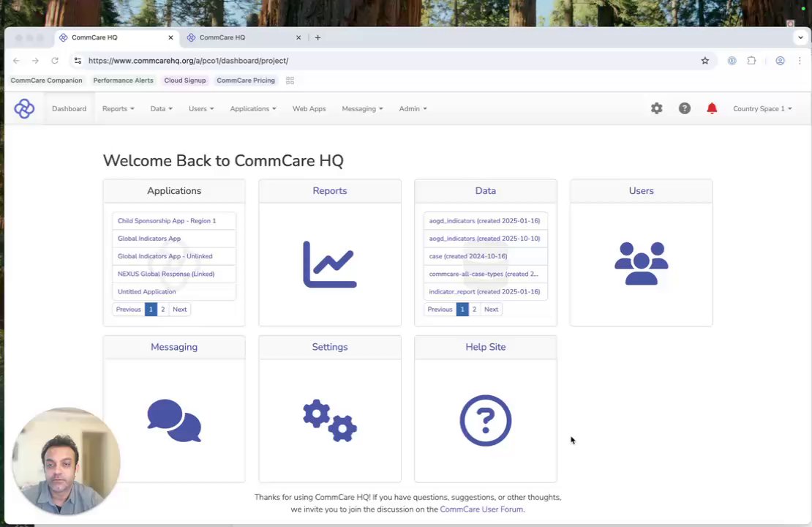
Task: Expand the Reports menu dropdown
Action: pyautogui.click(x=118, y=109)
